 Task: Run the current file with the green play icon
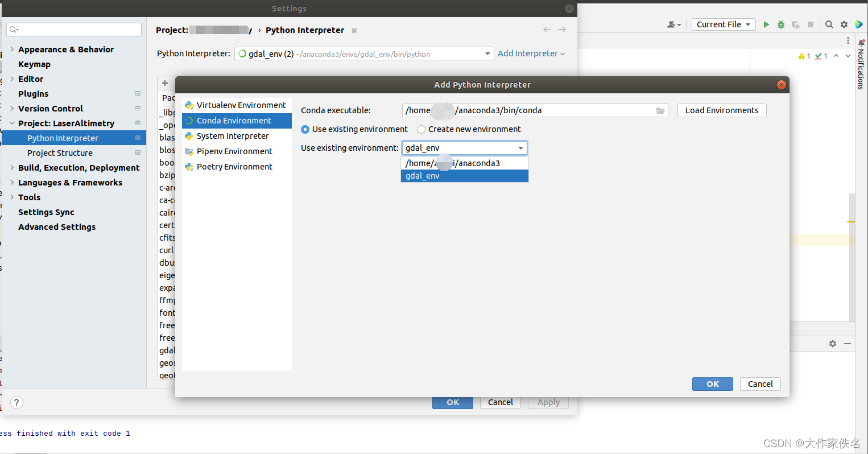(x=766, y=24)
